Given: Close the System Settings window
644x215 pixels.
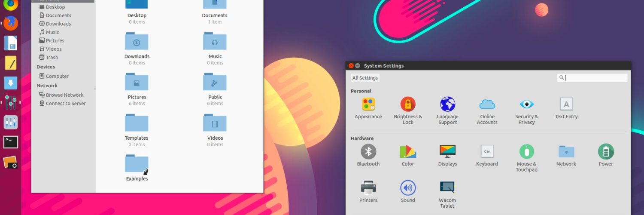Looking at the screenshot, I should point(351,66).
